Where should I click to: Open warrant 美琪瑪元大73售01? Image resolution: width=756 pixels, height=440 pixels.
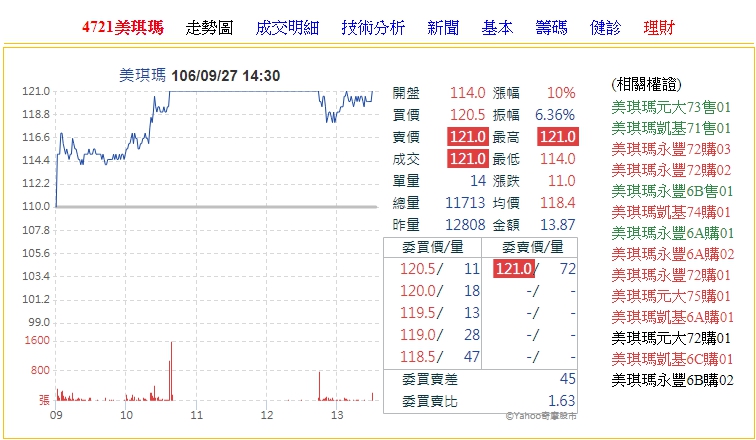(x=671, y=107)
